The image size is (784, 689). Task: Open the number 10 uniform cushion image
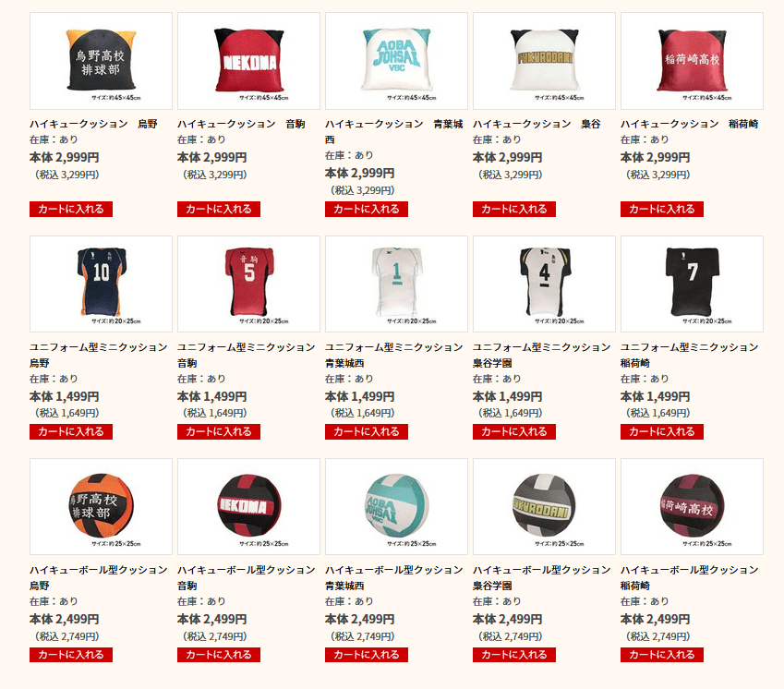click(x=101, y=284)
